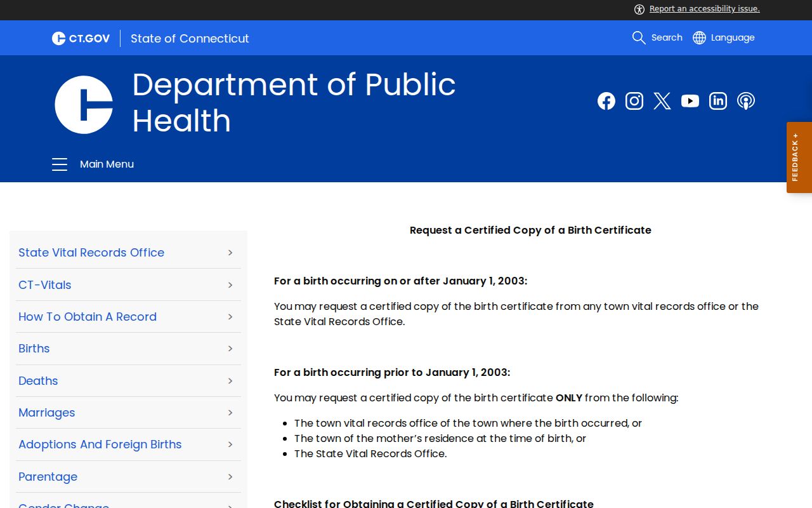This screenshot has height=508, width=812.
Task: Expand the Births chevron
Action: point(230,349)
